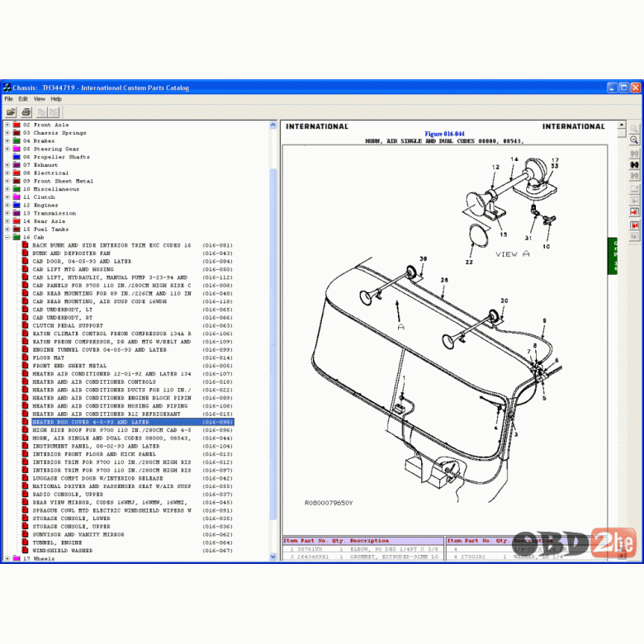Click part number 30761VX in parts table
644x644 pixels.
tap(310, 549)
